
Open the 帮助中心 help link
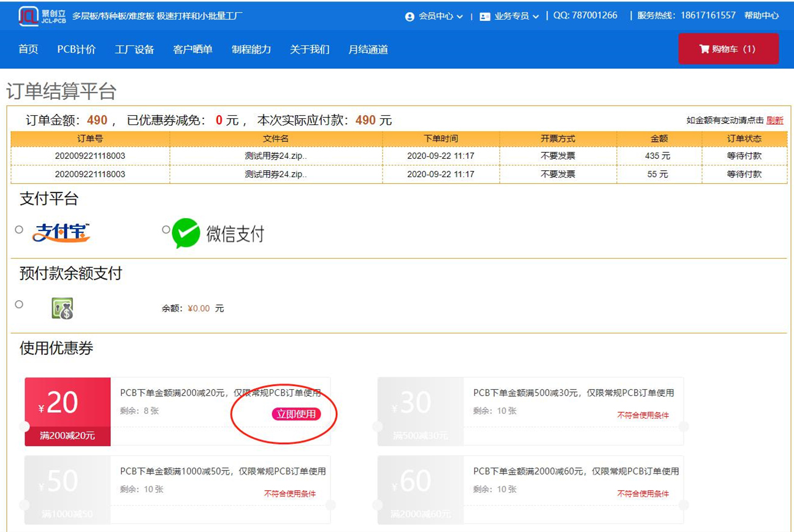(762, 16)
